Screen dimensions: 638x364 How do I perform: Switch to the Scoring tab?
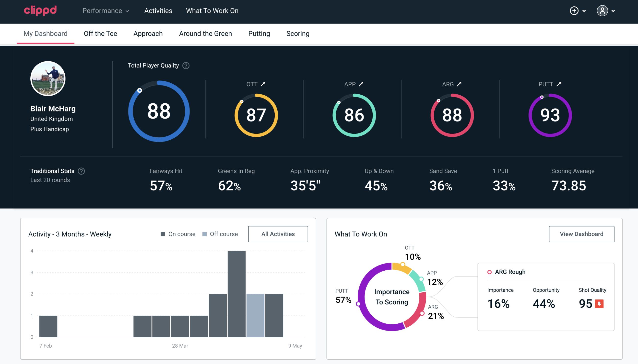[x=297, y=33]
